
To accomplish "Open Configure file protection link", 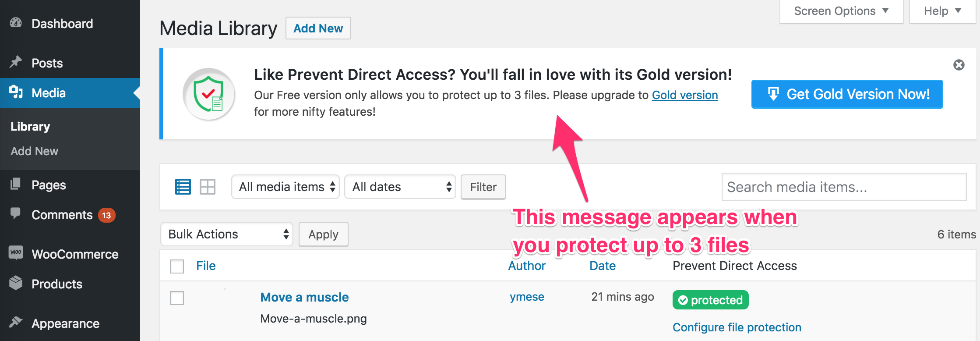I will (737, 327).
